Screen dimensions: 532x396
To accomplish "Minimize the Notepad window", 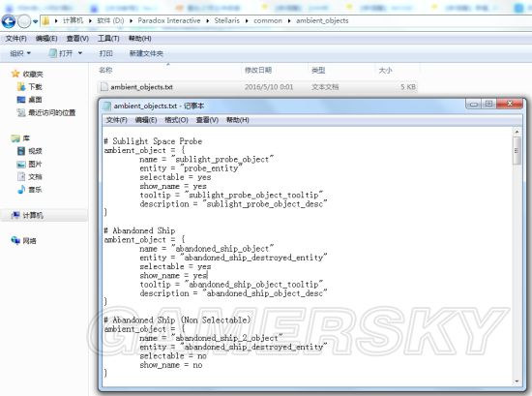I will (474, 104).
